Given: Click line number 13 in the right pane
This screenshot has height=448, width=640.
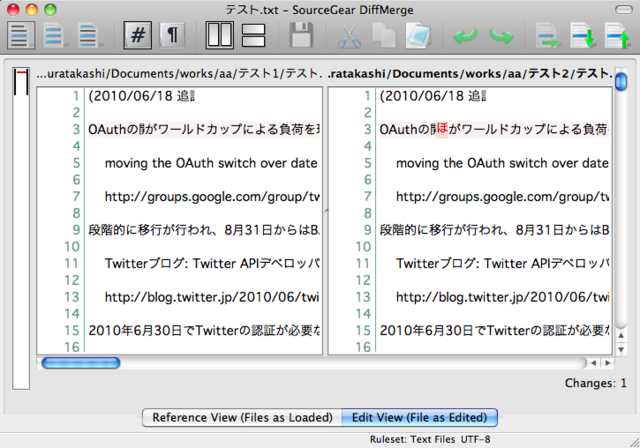Looking at the screenshot, I should pyautogui.click(x=362, y=297).
